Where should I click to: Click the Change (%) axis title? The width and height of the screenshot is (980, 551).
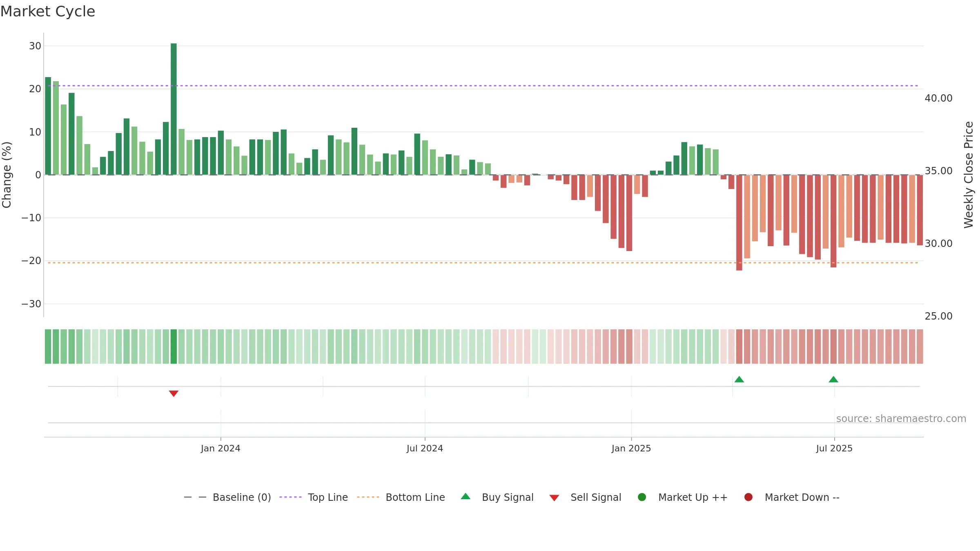pos(7,175)
